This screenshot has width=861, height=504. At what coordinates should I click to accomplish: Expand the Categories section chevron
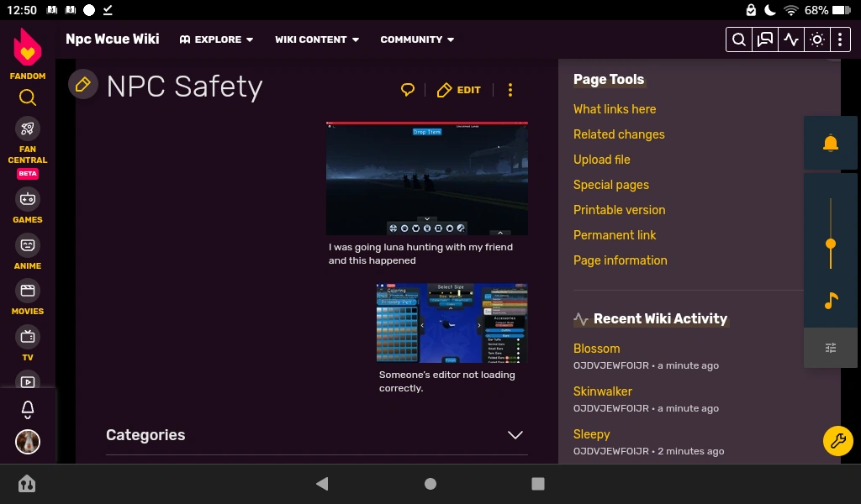[515, 435]
